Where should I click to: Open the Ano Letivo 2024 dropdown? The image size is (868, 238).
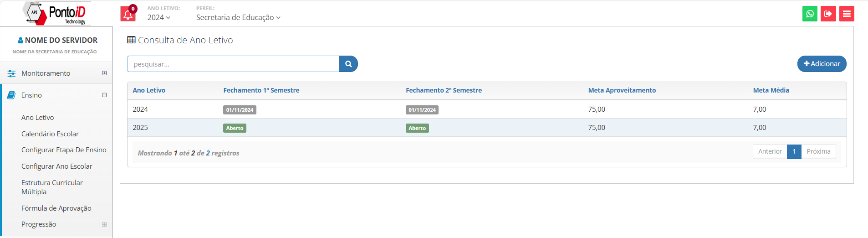pyautogui.click(x=158, y=17)
